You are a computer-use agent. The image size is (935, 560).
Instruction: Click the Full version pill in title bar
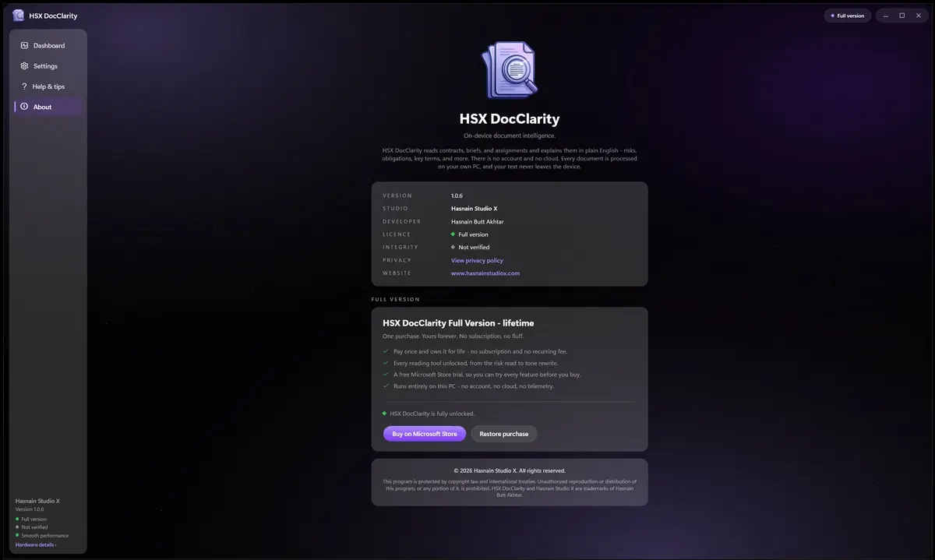click(847, 16)
